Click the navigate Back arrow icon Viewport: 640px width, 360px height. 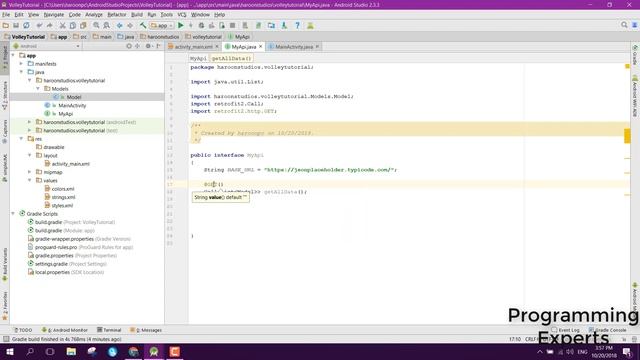(x=120, y=25)
